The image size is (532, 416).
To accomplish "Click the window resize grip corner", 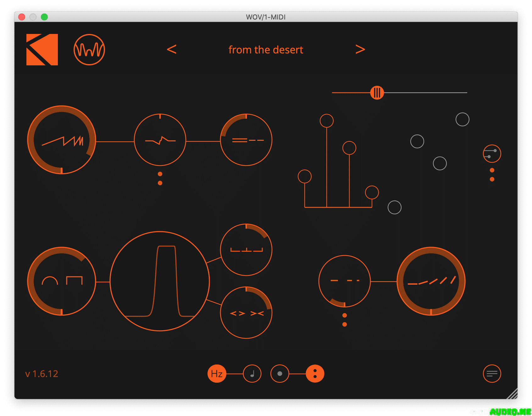I will [x=512, y=394].
